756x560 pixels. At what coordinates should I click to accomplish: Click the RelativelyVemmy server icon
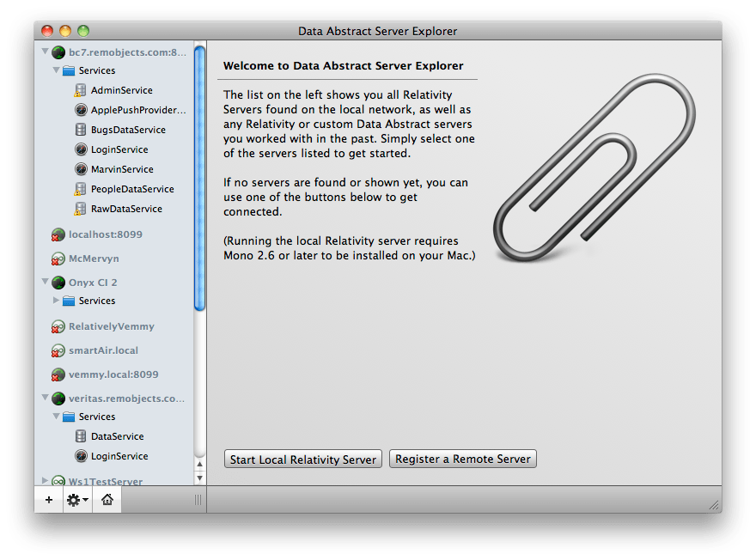coord(58,326)
